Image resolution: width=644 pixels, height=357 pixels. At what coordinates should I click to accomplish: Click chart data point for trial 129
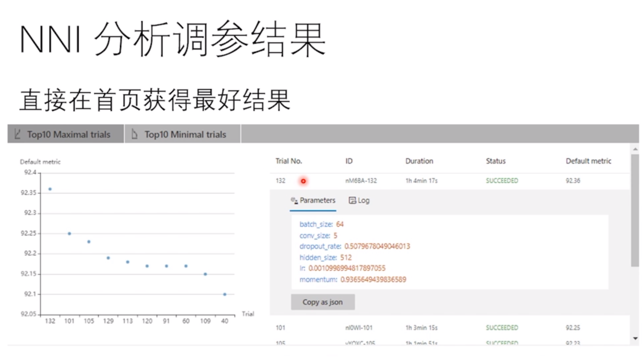point(108,258)
